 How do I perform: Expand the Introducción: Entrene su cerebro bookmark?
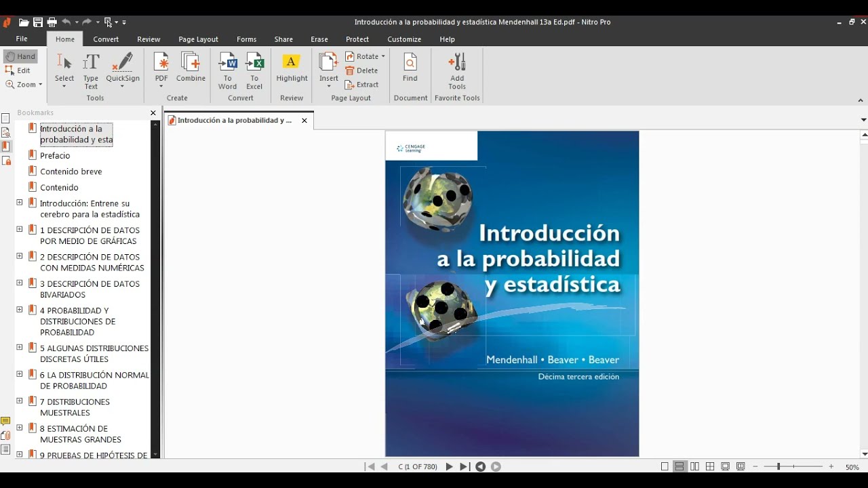[20, 203]
